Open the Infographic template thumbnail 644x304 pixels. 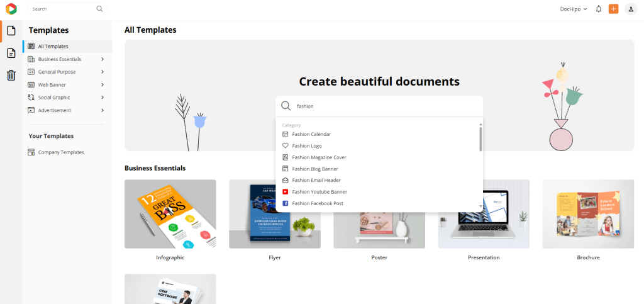coord(170,214)
